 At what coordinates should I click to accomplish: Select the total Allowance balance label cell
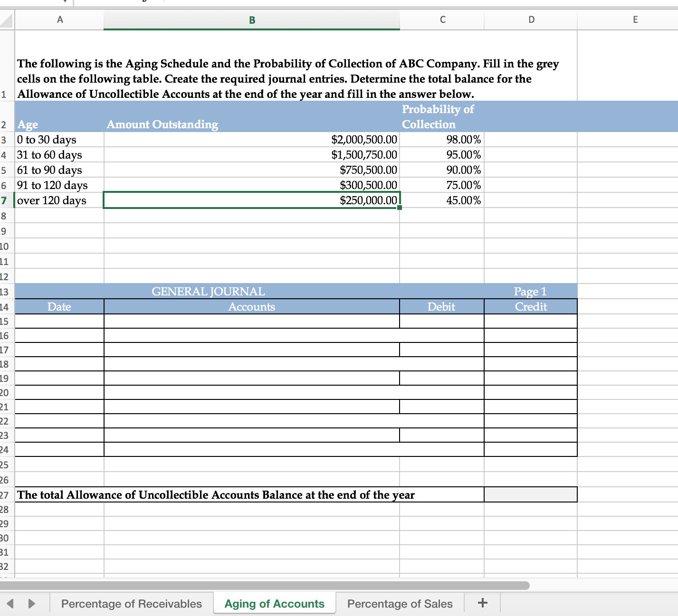249,494
